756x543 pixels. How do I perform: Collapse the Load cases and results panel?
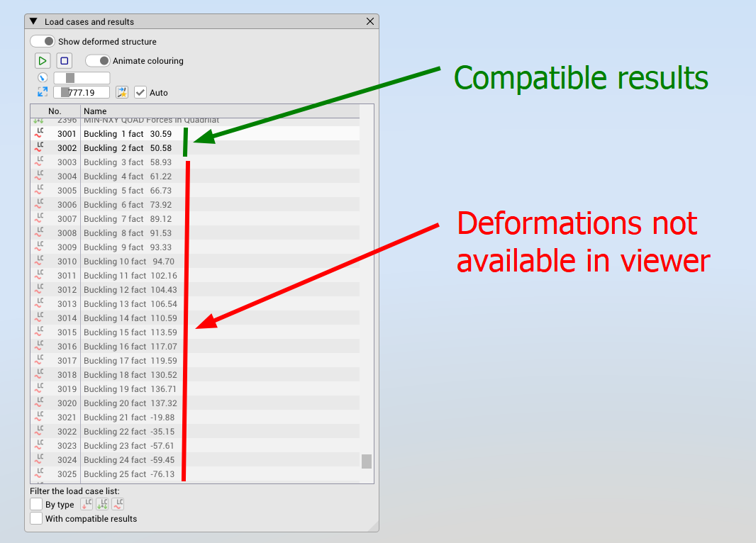tap(33, 21)
